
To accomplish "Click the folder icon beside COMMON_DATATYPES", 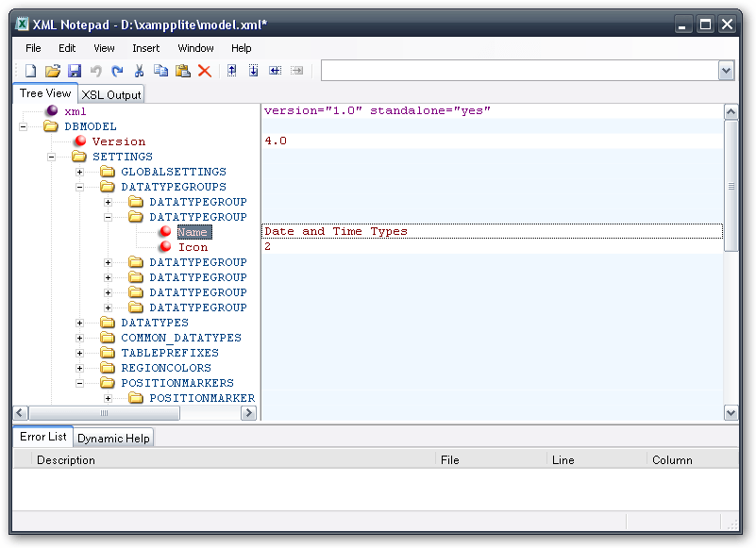I will click(x=108, y=338).
